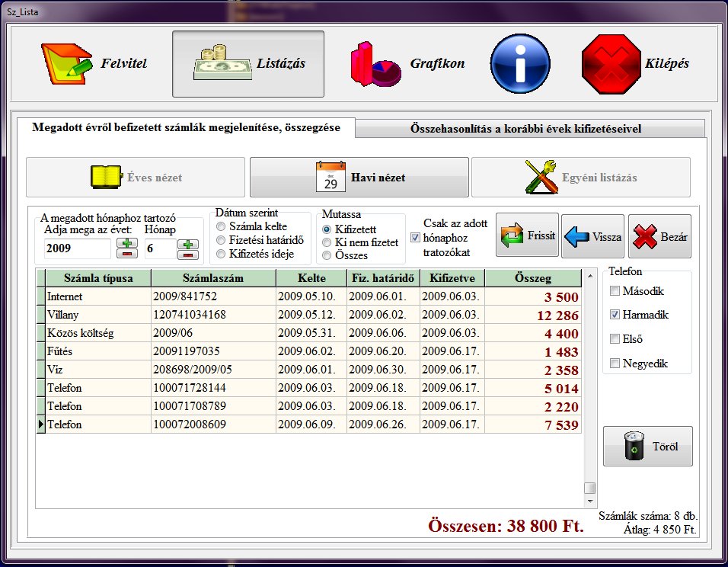
Task: Click the year input field showing 2009
Action: (77, 248)
